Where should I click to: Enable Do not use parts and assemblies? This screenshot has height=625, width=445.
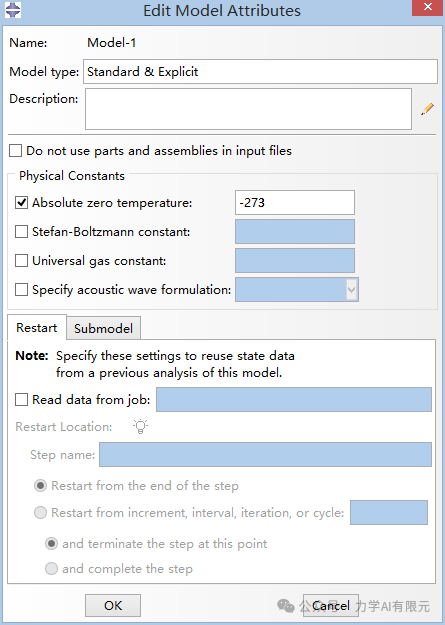pos(16,151)
